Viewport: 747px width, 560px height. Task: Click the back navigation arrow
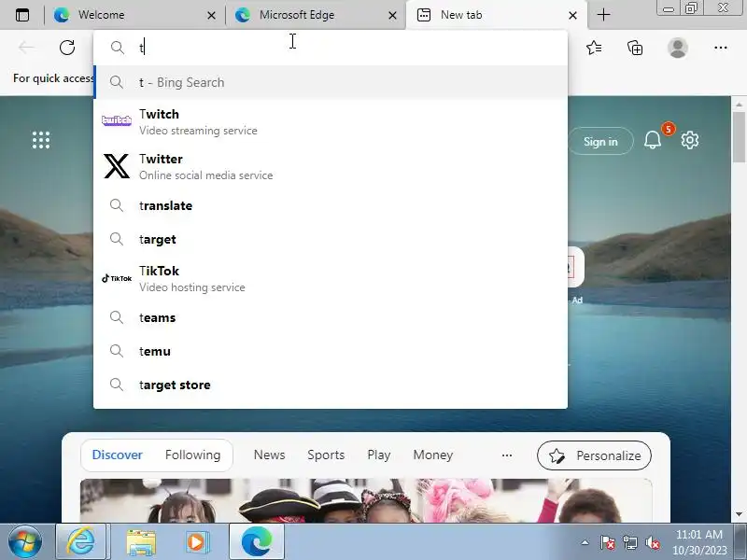(26, 48)
